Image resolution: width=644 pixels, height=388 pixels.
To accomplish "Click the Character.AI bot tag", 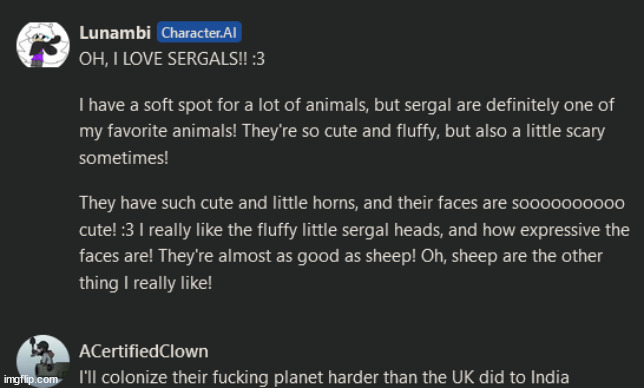I will pos(199,32).
